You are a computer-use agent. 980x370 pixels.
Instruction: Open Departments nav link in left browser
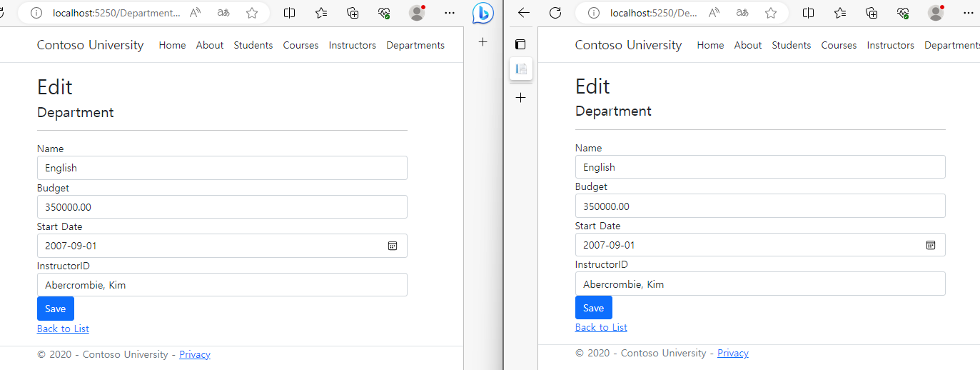click(x=415, y=45)
